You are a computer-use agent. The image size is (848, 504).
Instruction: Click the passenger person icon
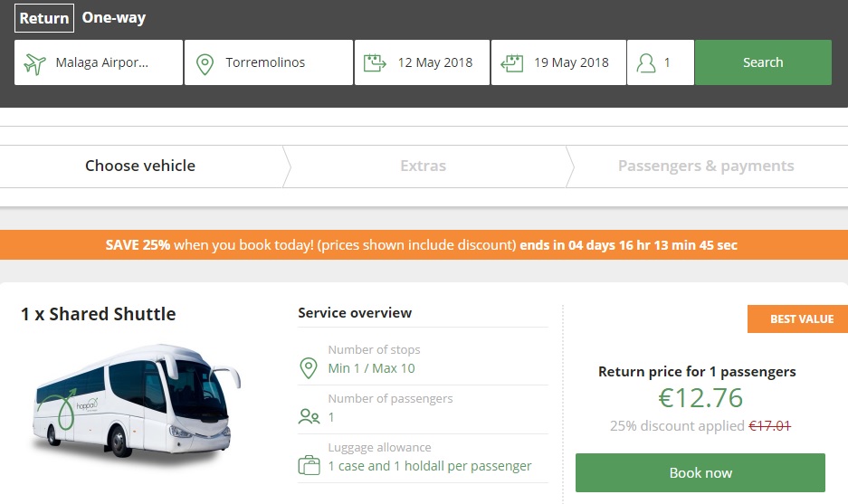click(x=645, y=63)
